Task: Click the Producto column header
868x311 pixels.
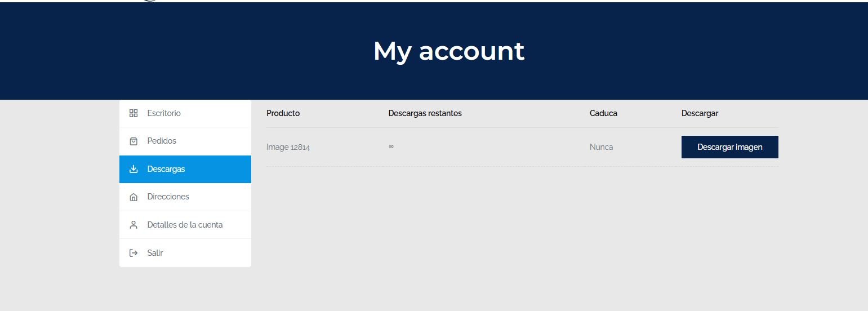Action: [x=283, y=113]
